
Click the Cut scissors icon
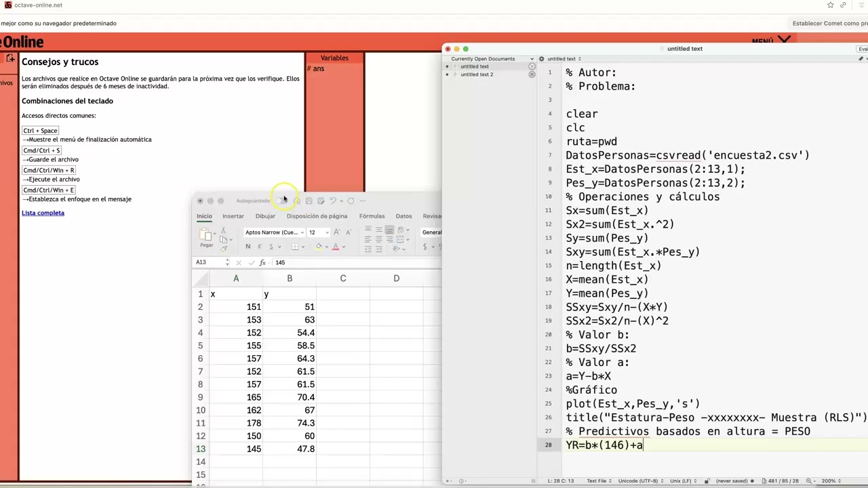pos(223,231)
